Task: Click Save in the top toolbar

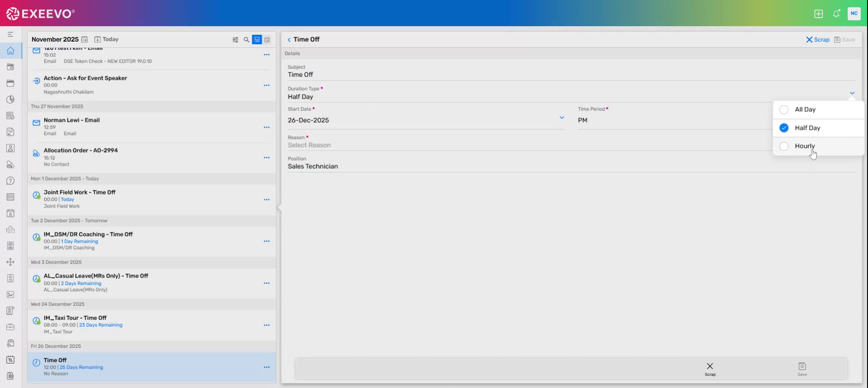Action: click(x=844, y=40)
